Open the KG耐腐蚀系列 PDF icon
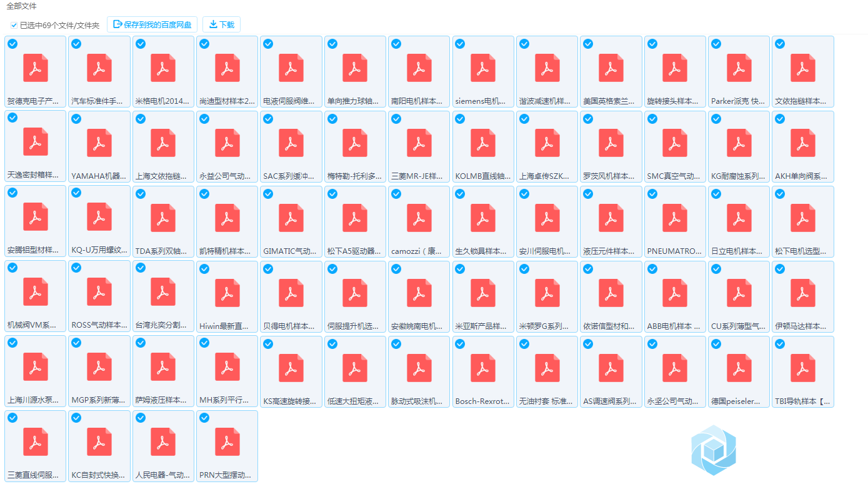The image size is (868, 484). pyautogui.click(x=739, y=143)
